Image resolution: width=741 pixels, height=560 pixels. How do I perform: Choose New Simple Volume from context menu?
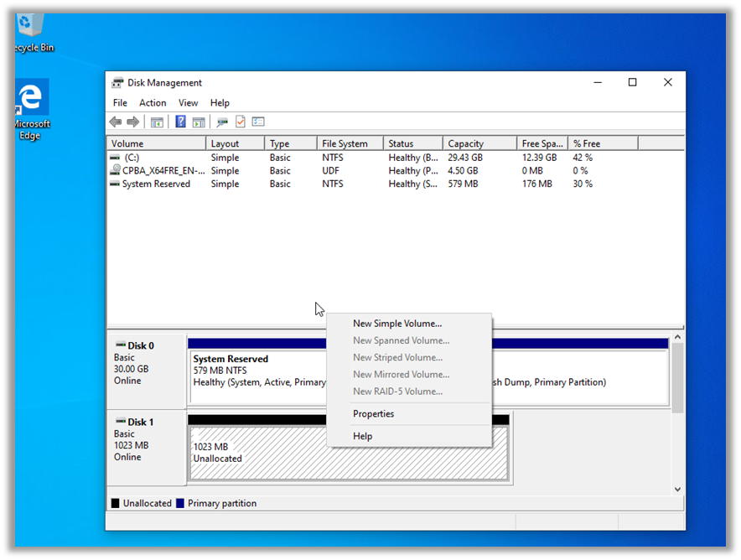click(409, 324)
